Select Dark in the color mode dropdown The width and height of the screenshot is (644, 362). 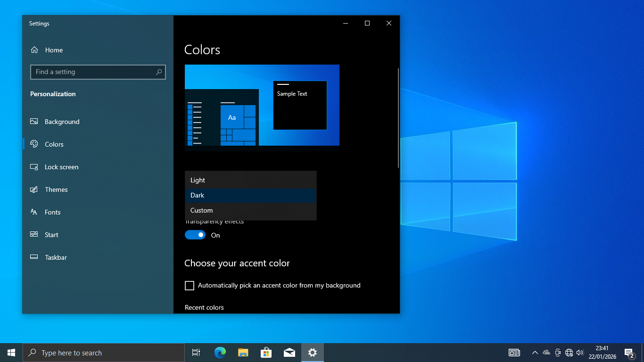tap(250, 195)
